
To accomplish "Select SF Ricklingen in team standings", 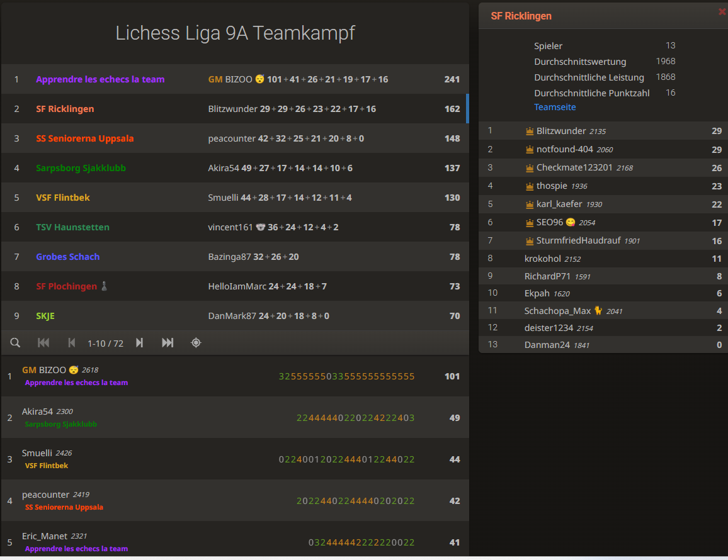I will (235, 109).
